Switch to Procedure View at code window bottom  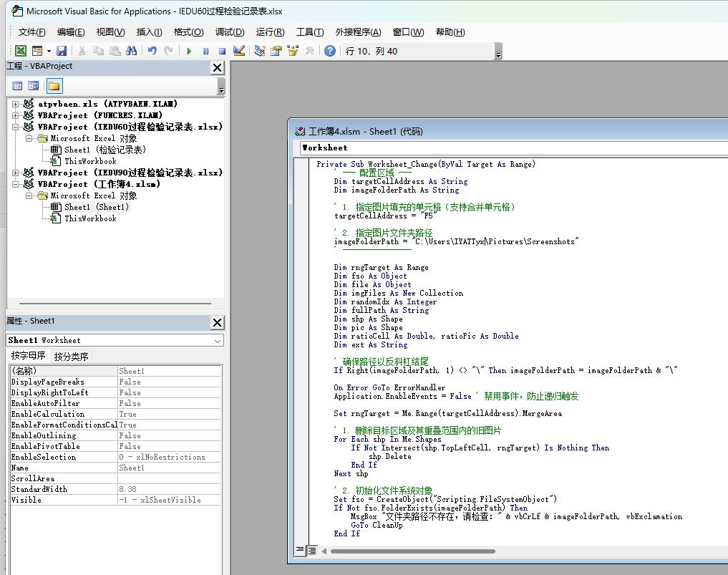(x=301, y=550)
